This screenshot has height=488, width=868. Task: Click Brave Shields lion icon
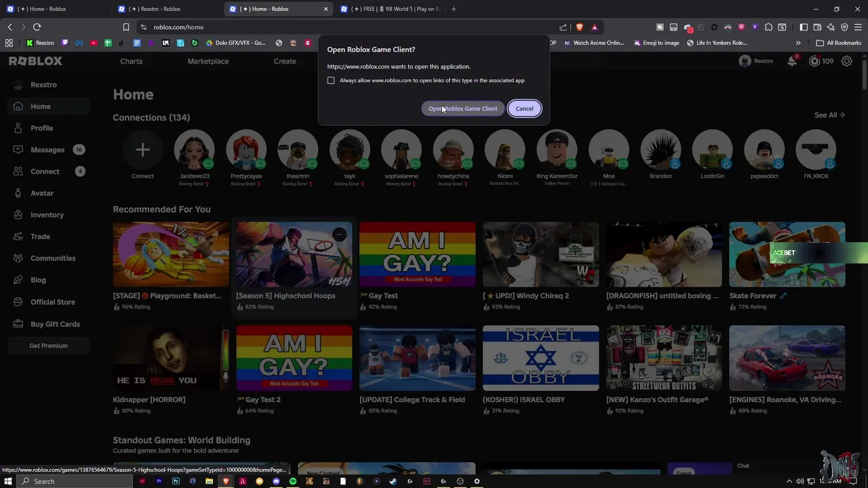point(579,27)
